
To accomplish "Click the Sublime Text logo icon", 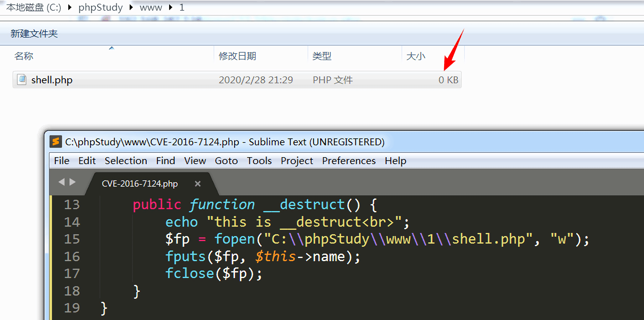I will click(x=55, y=142).
